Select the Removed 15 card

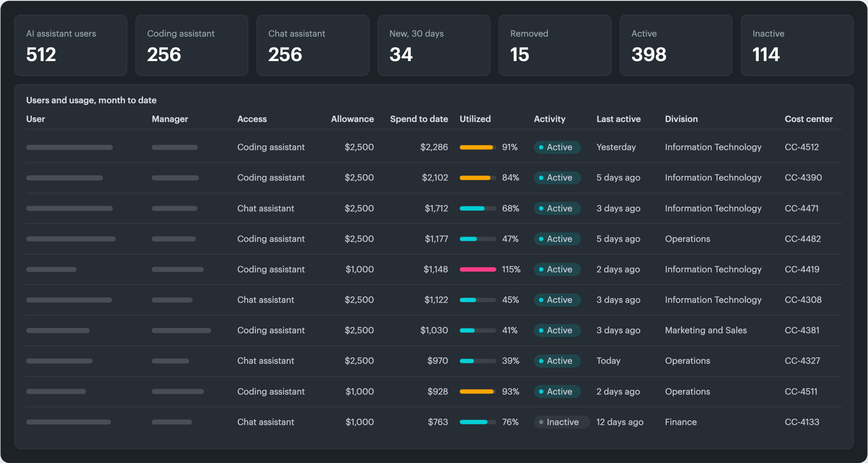tap(555, 45)
